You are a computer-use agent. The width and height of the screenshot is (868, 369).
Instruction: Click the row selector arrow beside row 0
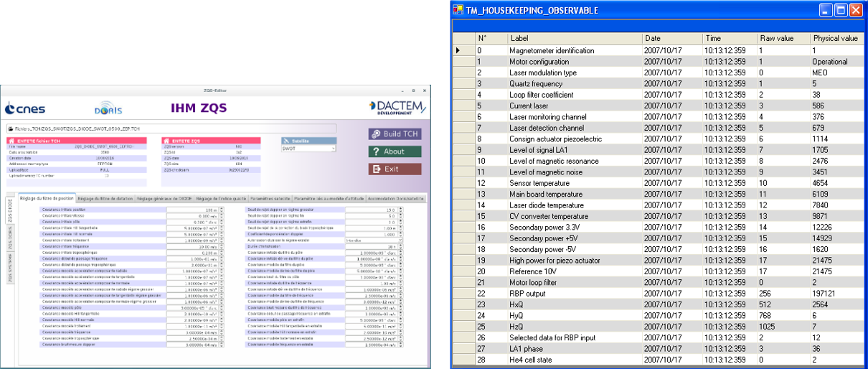coord(458,50)
